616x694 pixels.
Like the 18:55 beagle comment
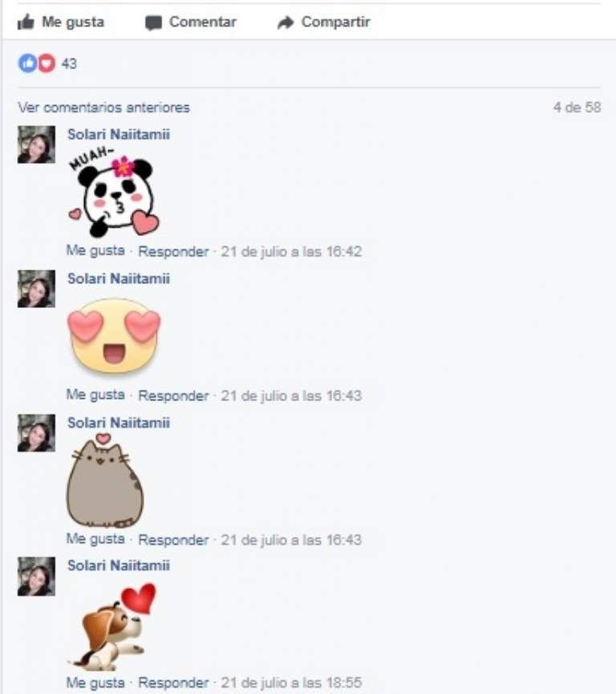point(95,683)
